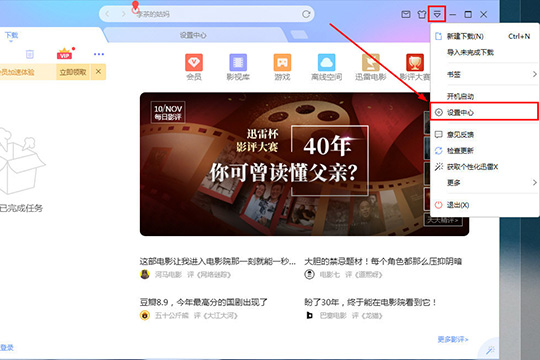Image resolution: width=540 pixels, height=360 pixels.
Task: Open article 盼了30年 终于能在电影院看到它
Action: pos(371,302)
